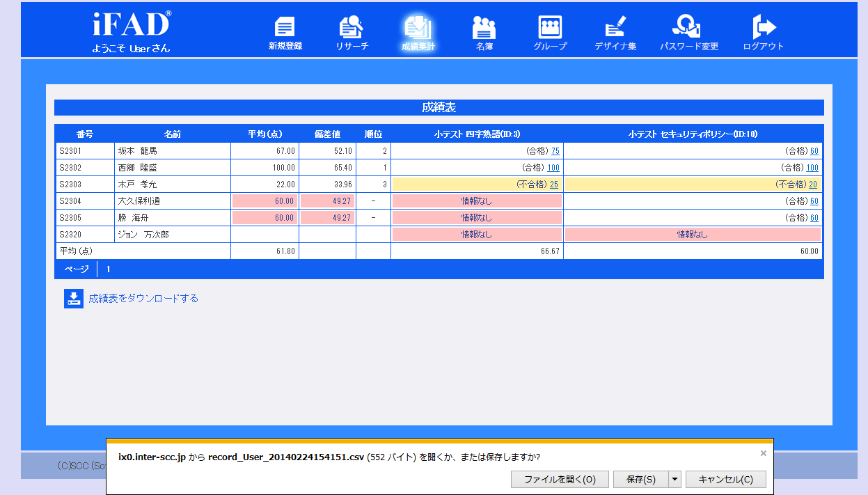Click 情報なし in 大久保利通's 四字熟語 cell
The width and height of the screenshot is (868, 495).
(x=477, y=201)
